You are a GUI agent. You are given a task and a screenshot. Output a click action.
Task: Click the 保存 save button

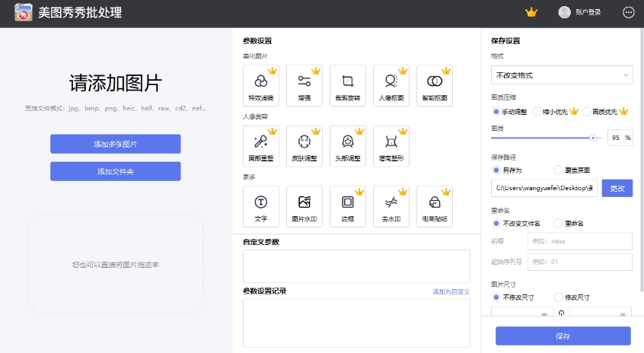click(563, 336)
